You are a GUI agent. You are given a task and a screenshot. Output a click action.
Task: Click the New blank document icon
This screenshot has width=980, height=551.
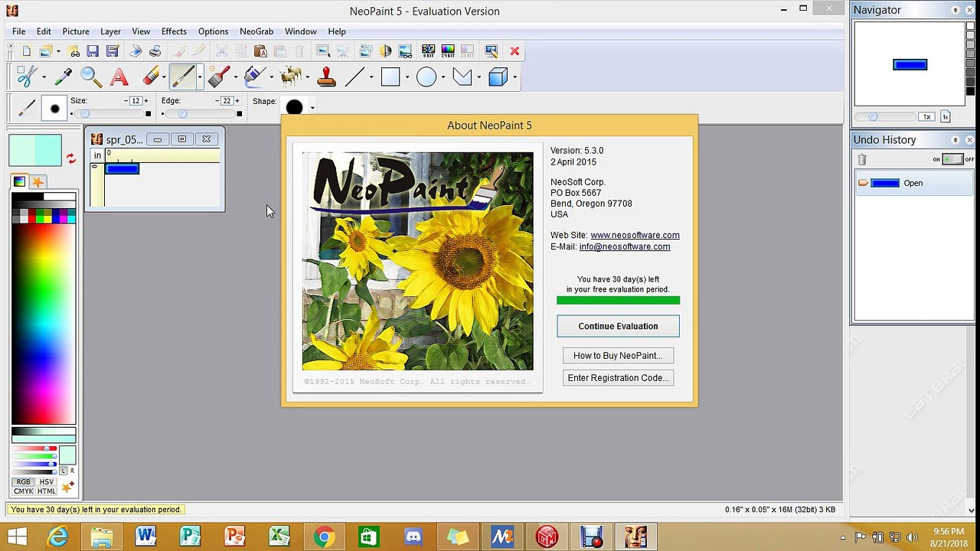tap(27, 51)
